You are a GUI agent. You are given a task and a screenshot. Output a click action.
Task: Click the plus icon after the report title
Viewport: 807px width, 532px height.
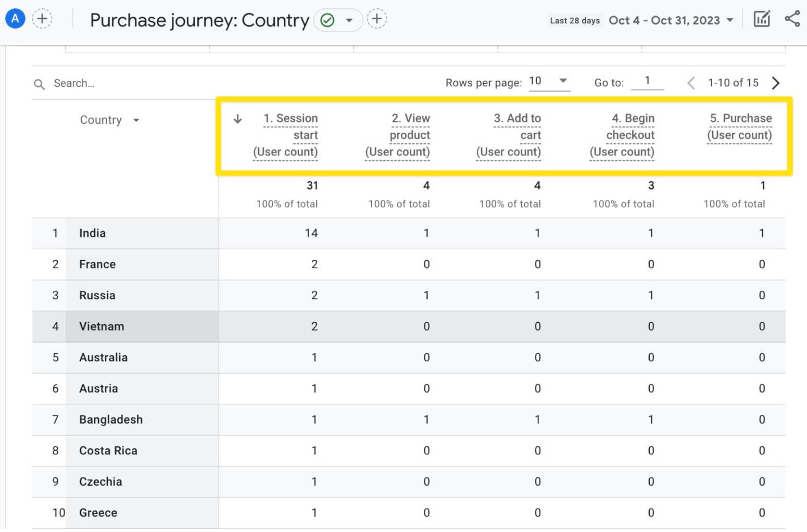tap(377, 19)
